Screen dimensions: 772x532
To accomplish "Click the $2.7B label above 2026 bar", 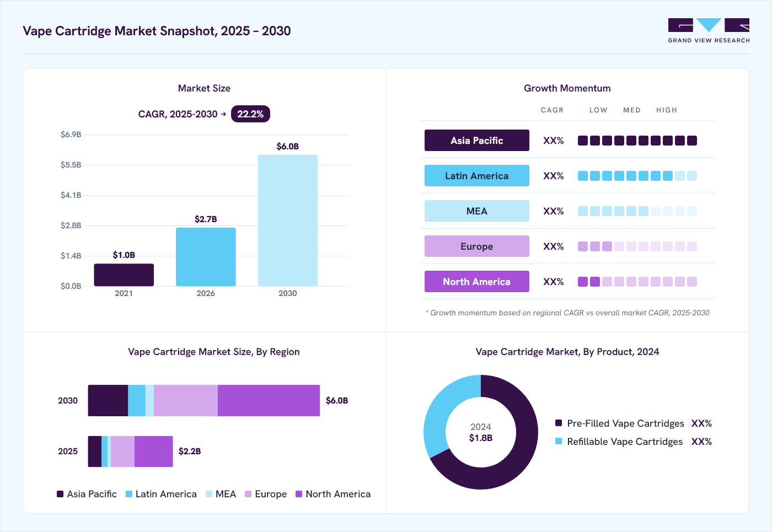I will coord(206,219).
